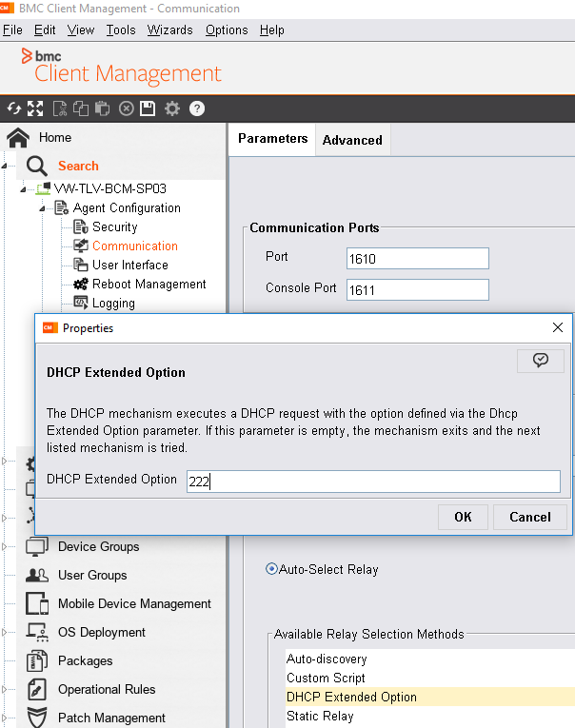Click the Search magnifier icon
Screen dimensions: 575x728
tap(37, 167)
